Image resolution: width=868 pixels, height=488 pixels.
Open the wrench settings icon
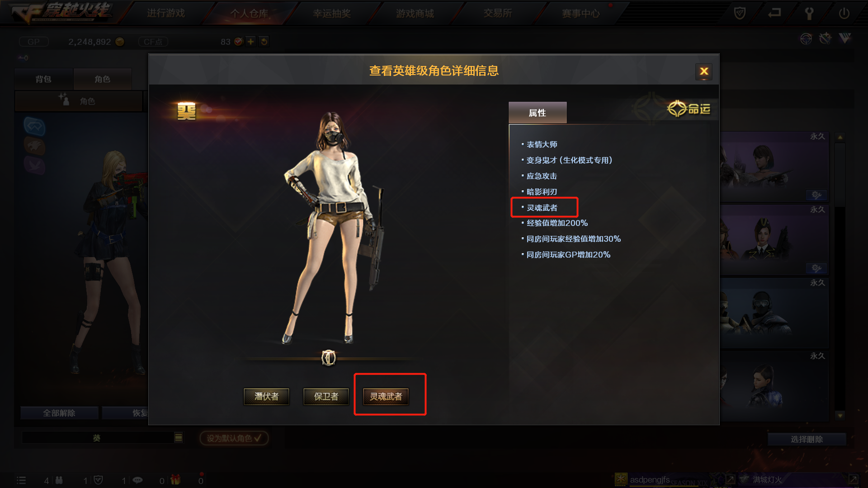[x=809, y=13]
